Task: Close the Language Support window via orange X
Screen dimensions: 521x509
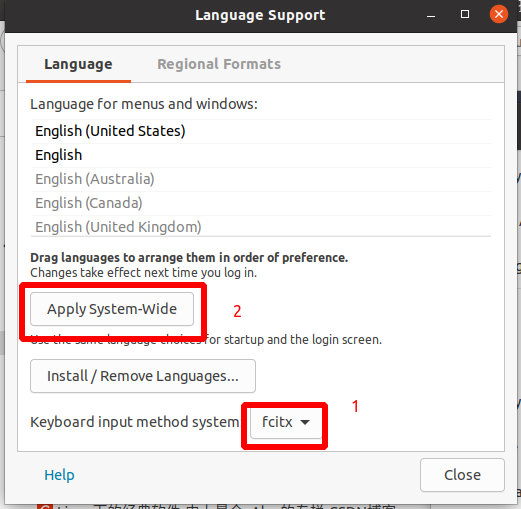Action: pyautogui.click(x=499, y=14)
